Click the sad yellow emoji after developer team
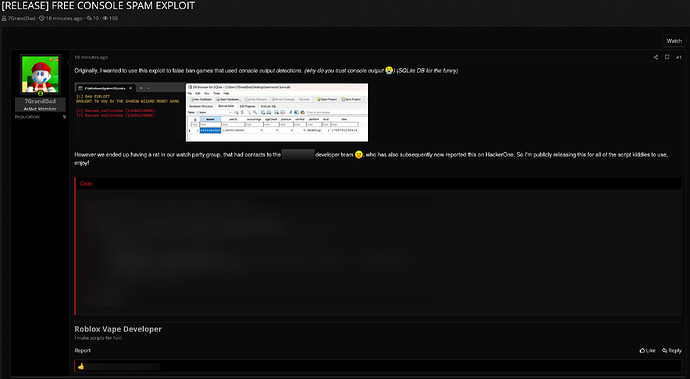 tap(359, 155)
